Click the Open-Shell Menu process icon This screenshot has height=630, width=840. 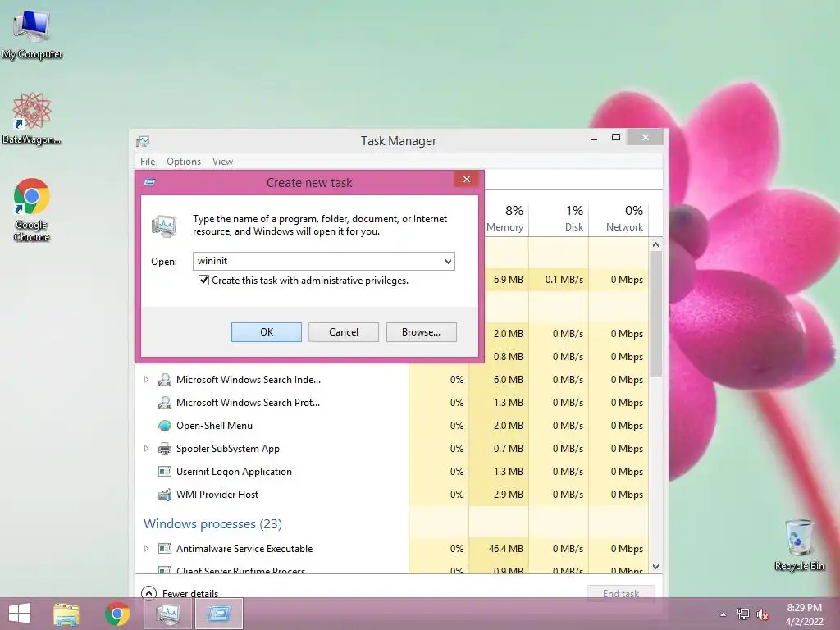coord(164,426)
